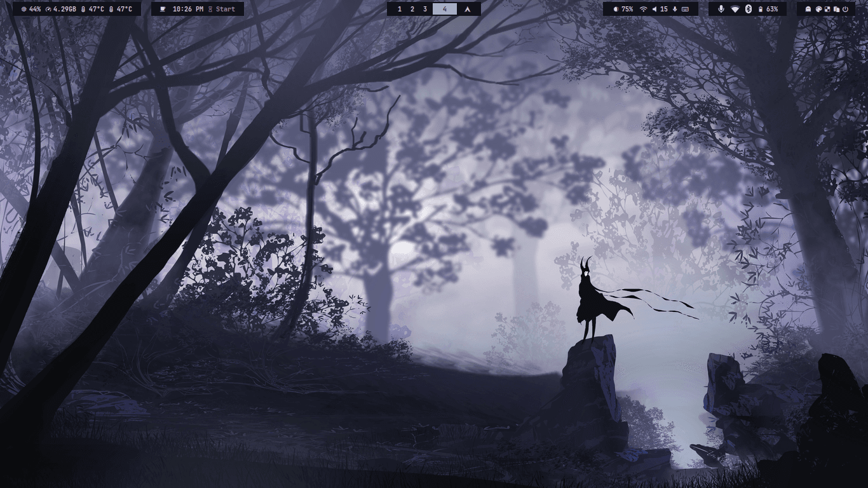
Task: Open the color palette theme icon
Action: click(818, 9)
